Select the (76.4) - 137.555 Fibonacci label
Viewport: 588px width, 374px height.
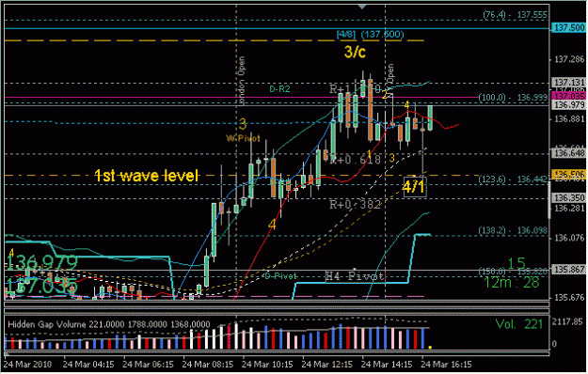coord(516,15)
